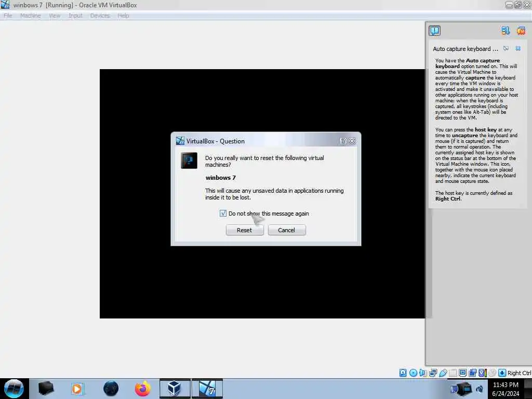Switch to VirtualBox Manager taskbar button
Image resolution: width=532 pixels, height=399 pixels.
pos(175,389)
